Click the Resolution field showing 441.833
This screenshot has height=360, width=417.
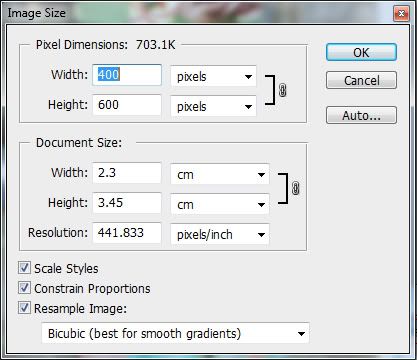(127, 233)
